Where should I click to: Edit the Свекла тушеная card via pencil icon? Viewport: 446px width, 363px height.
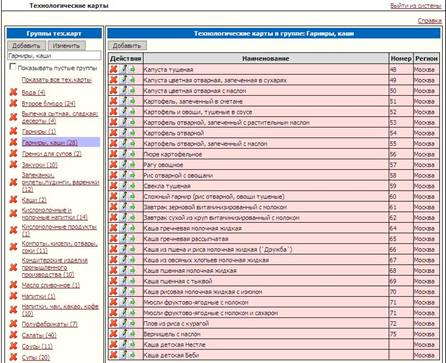(124, 186)
